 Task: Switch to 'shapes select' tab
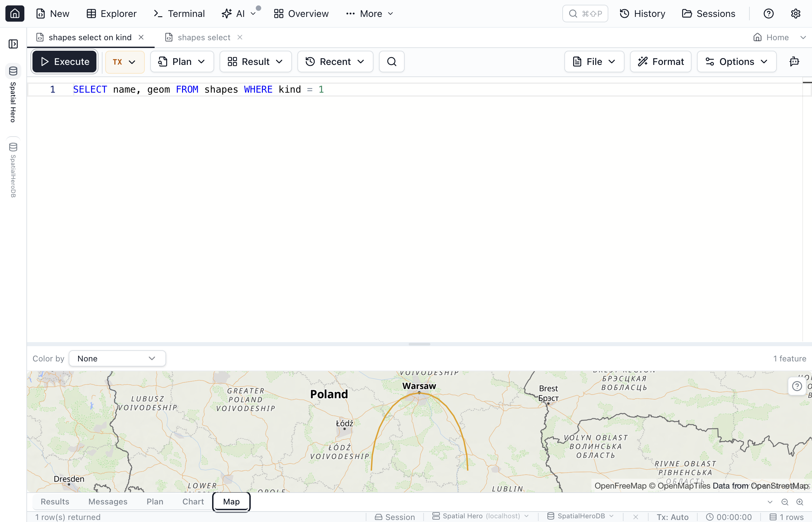point(204,37)
